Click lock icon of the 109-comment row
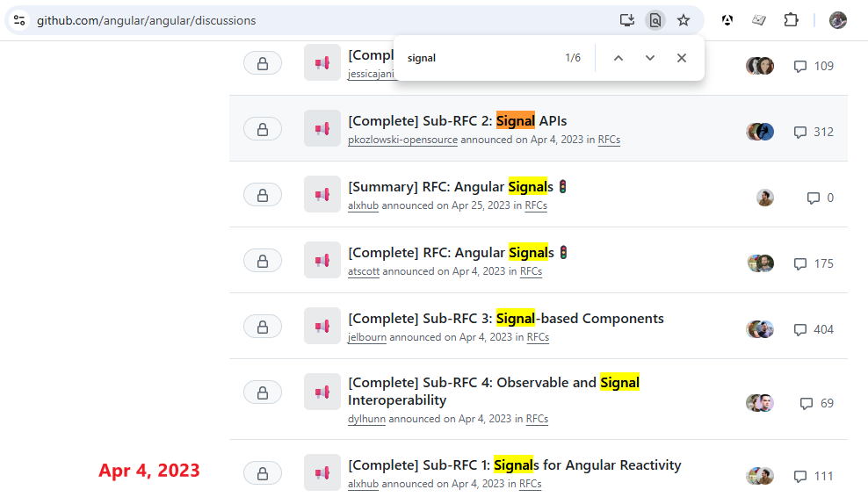The height and width of the screenshot is (504, 868). click(x=263, y=63)
